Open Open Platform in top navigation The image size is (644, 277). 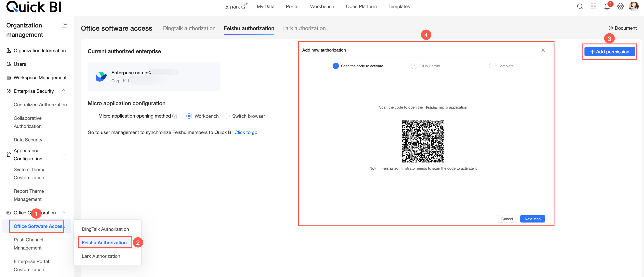tap(361, 7)
